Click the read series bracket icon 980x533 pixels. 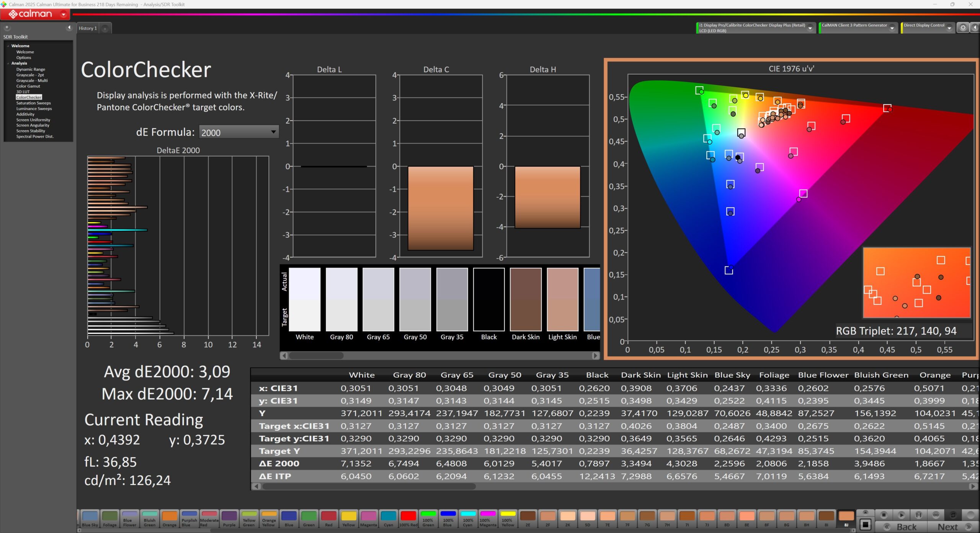coord(918,515)
